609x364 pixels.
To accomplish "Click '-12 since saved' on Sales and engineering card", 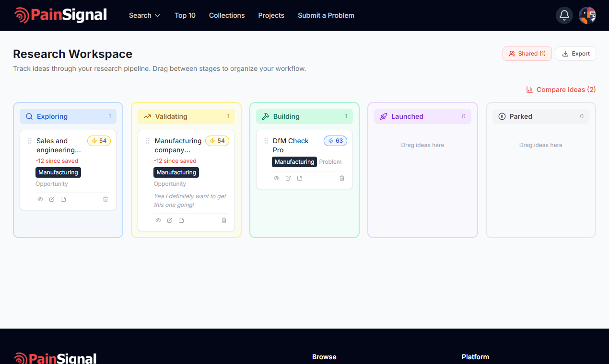I will (x=57, y=161).
